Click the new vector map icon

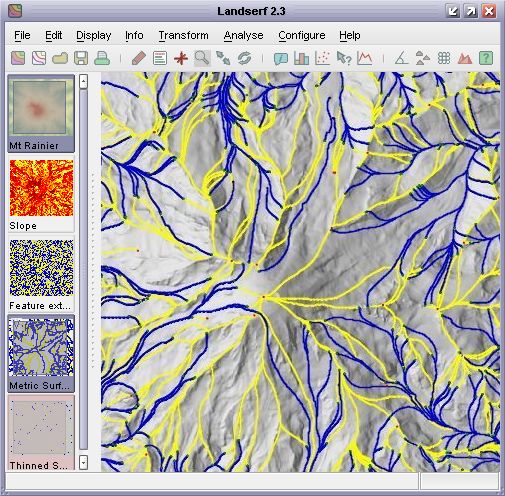tap(39, 58)
